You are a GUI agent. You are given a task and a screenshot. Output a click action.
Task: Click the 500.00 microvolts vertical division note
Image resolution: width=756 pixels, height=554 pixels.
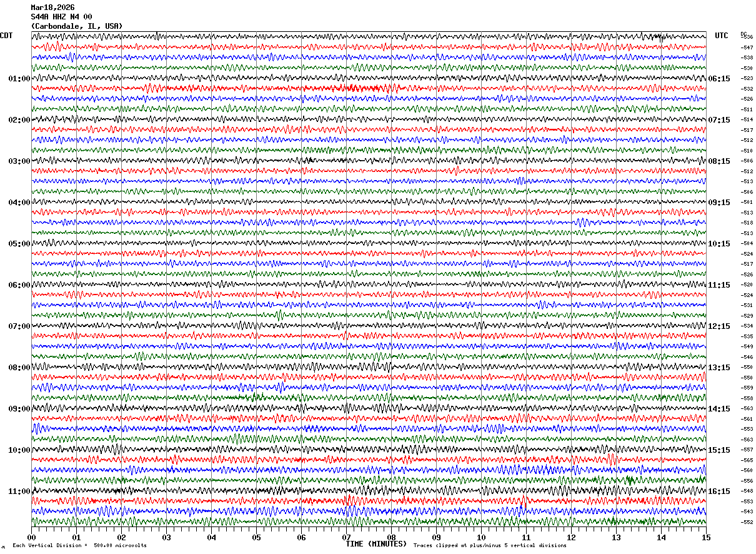[121, 545]
